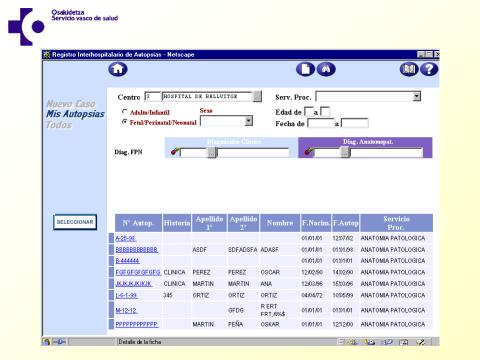Click the connection icon next to the status bar padlock
This screenshot has width=480, height=360.
[x=59, y=342]
